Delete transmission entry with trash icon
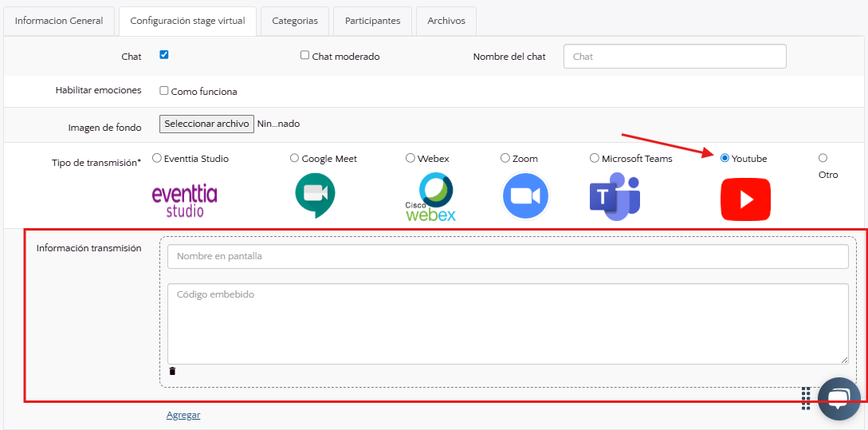 (x=172, y=371)
